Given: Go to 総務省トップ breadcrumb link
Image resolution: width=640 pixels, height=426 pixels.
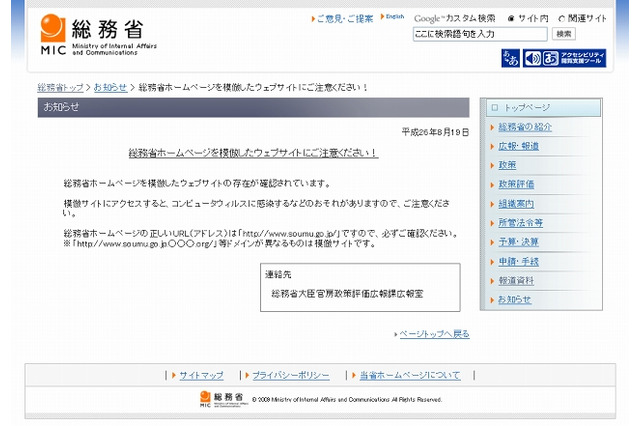Looking at the screenshot, I should click(x=60, y=87).
